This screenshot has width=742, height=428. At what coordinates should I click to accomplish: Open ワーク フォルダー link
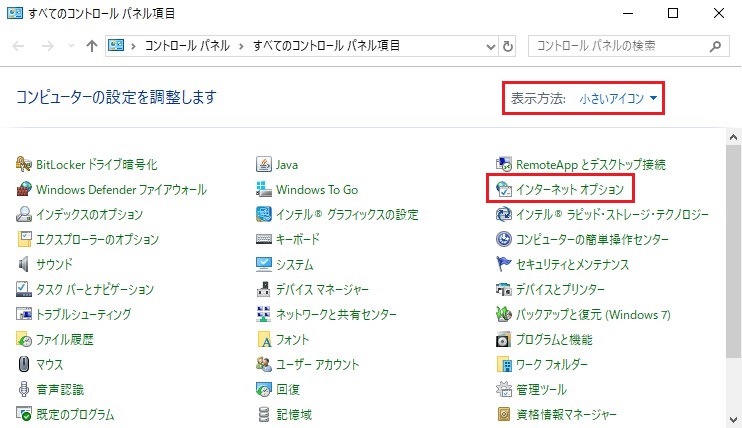[x=552, y=365]
